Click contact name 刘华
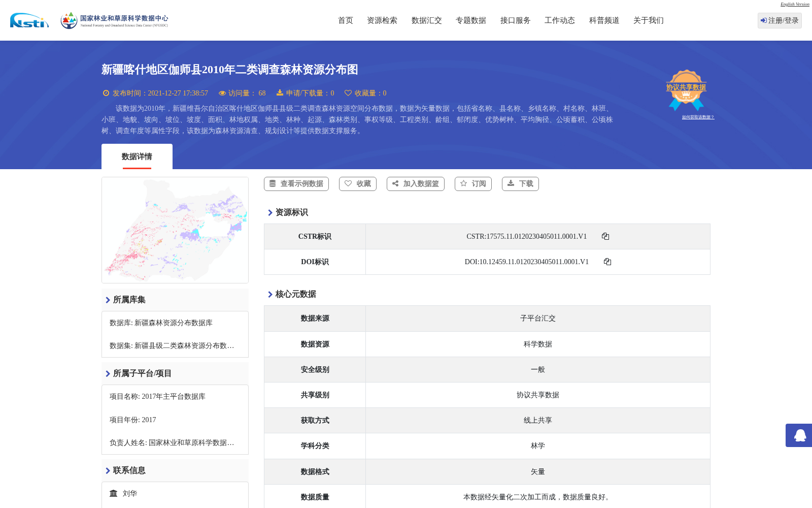Image resolution: width=812 pixels, height=508 pixels. point(130,493)
